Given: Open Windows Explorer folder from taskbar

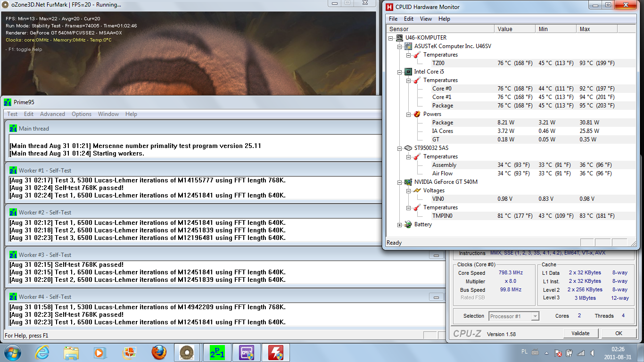Looking at the screenshot, I should click(71, 353).
